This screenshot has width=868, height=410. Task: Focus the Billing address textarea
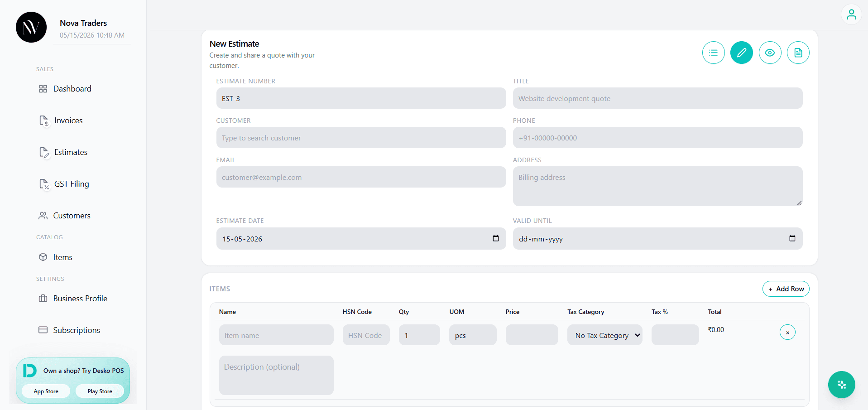(x=657, y=186)
